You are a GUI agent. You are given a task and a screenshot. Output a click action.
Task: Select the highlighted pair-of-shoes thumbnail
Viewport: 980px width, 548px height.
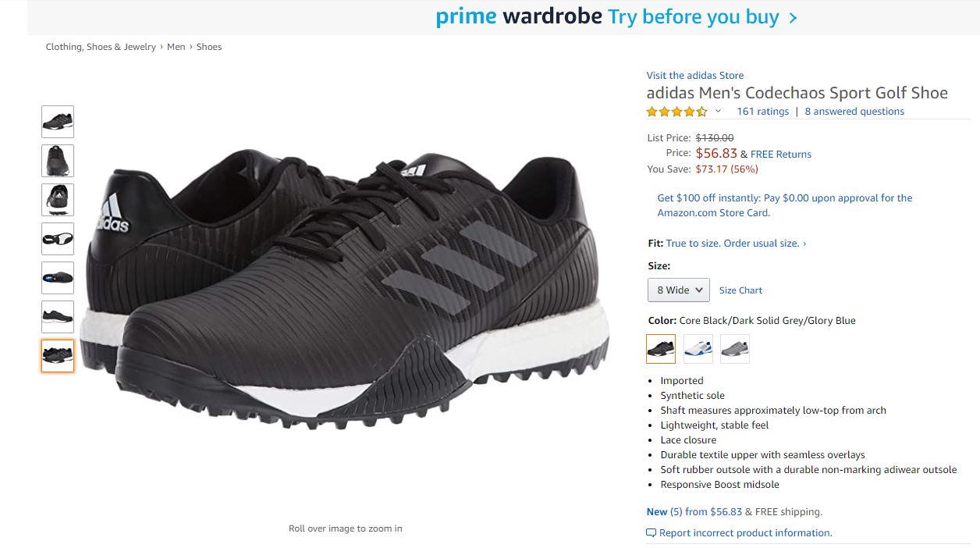coord(58,356)
